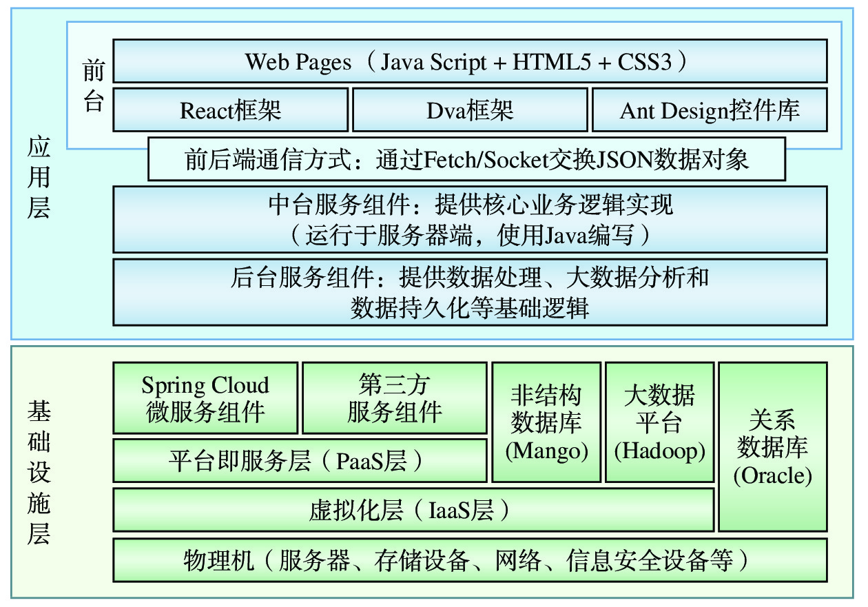Click the (Hadoop) text label
This screenshot has width=868, height=607.
pos(659,451)
